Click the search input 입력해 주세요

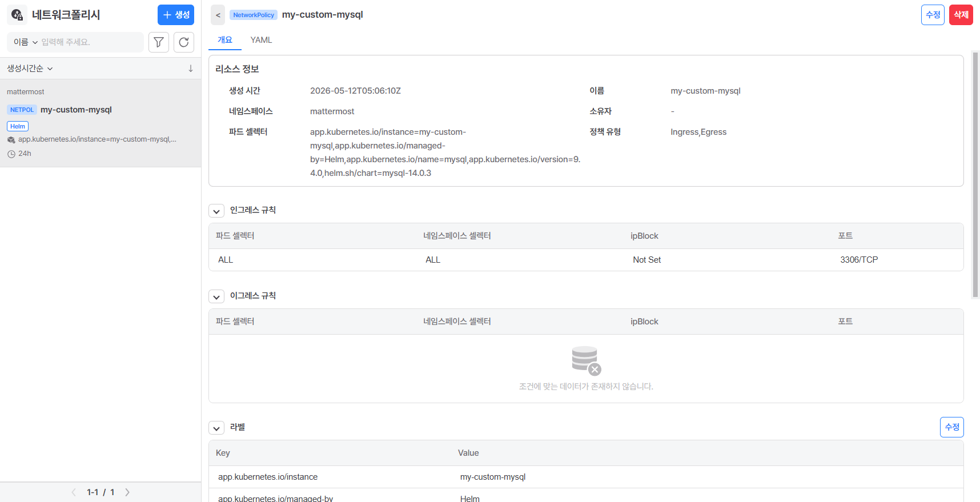(90, 42)
